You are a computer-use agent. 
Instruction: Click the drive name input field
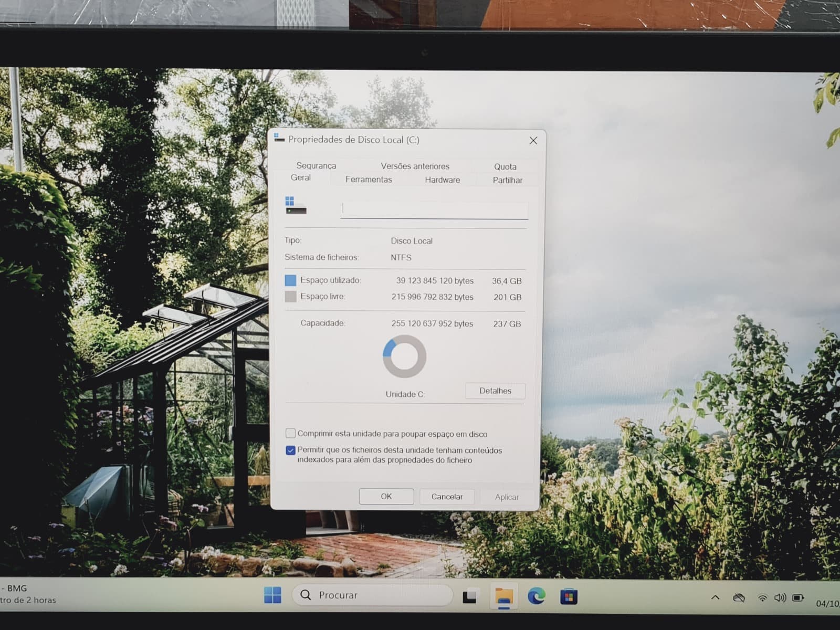click(x=434, y=209)
